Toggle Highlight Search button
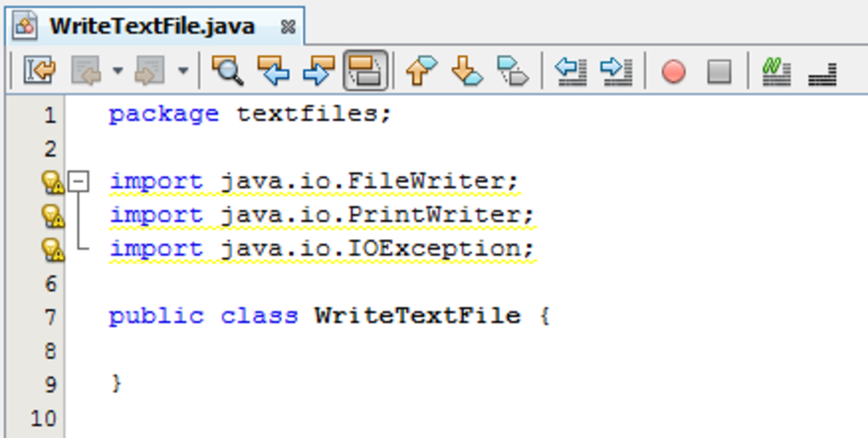Screen dimensions: 868x438 tap(365, 71)
